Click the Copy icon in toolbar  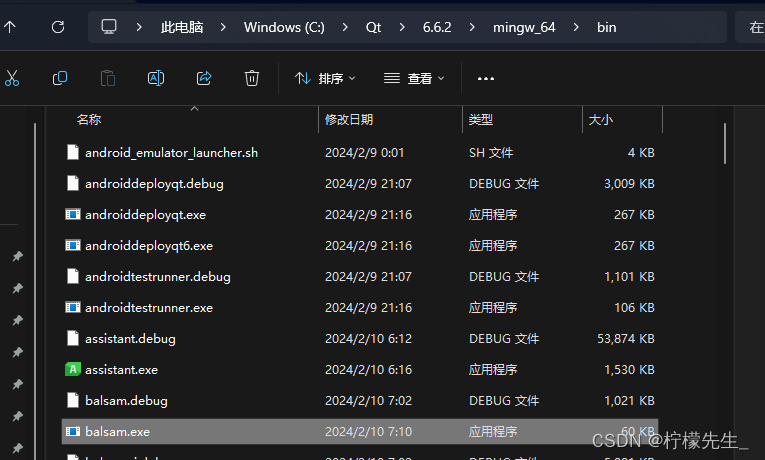click(x=60, y=78)
